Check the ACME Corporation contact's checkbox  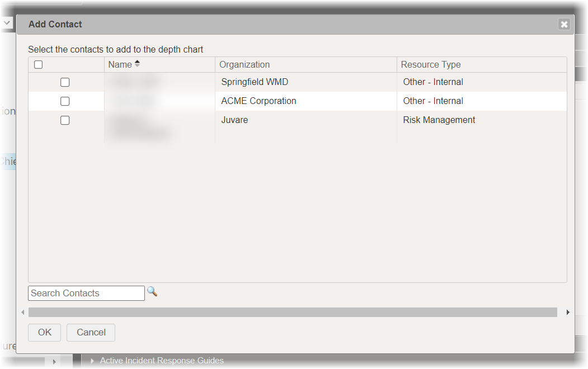click(x=65, y=101)
